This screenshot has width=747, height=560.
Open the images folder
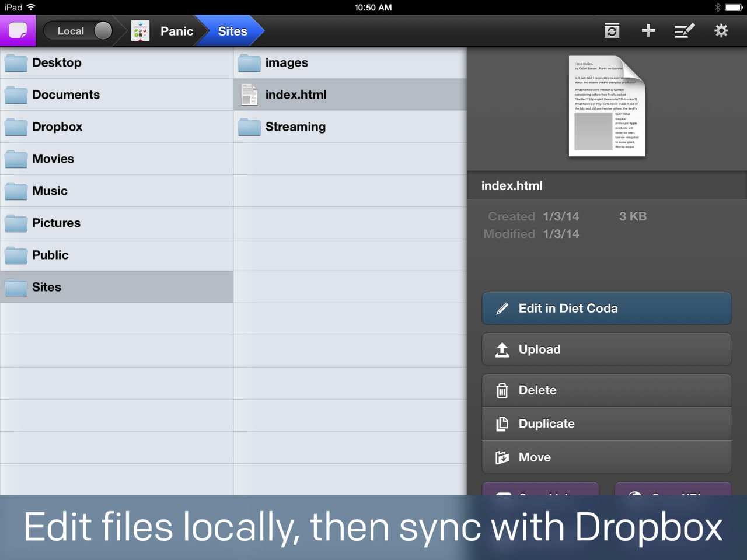tap(286, 62)
